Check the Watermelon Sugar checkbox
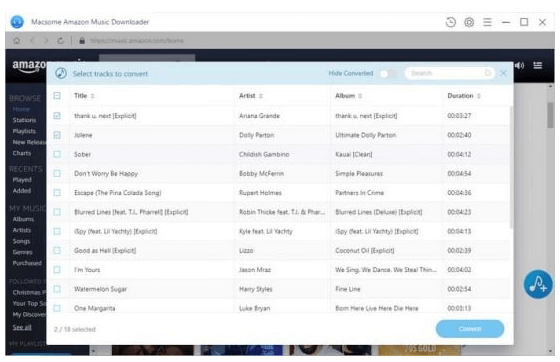560x362 pixels. [x=57, y=289]
